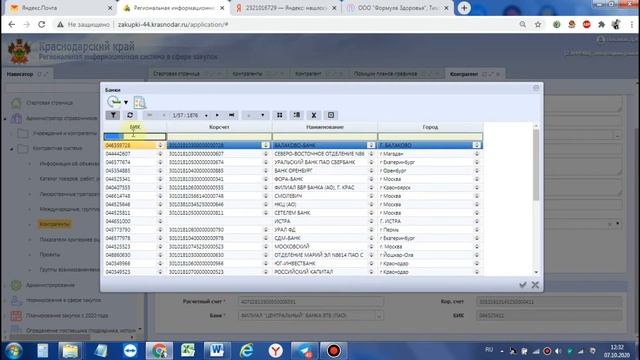The image size is (640, 360).
Task: Click the Город filter input field
Action: coord(430,136)
